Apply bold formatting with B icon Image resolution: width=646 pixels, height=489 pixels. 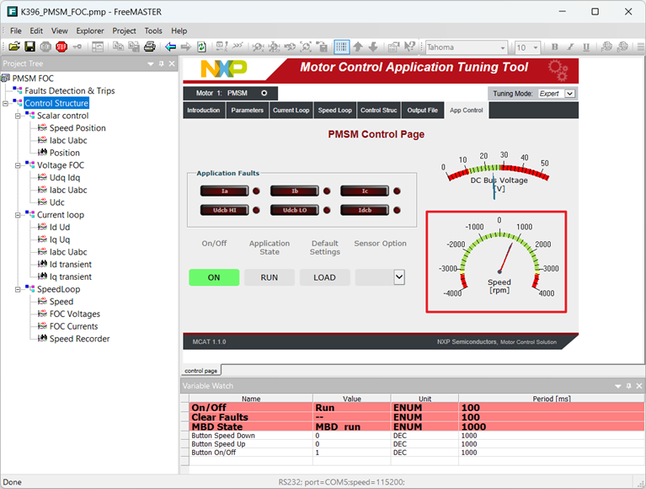pyautogui.click(x=555, y=47)
